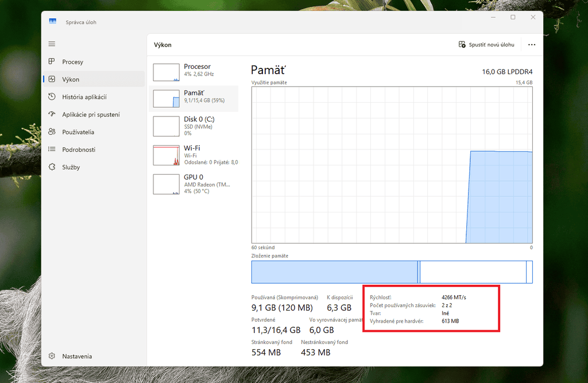This screenshot has height=383, width=588.
Task: Select the Pamäť performance entry
Action: click(x=194, y=98)
